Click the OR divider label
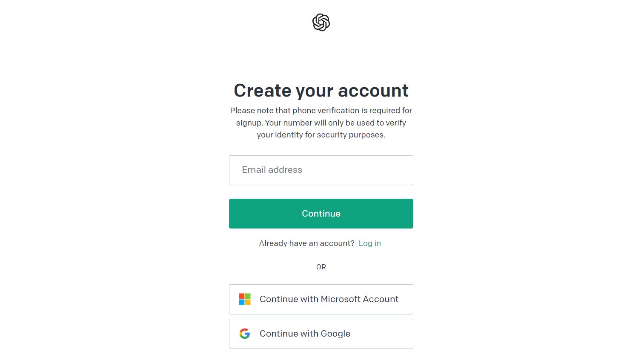Viewport: 644px width, 360px height. click(x=321, y=267)
